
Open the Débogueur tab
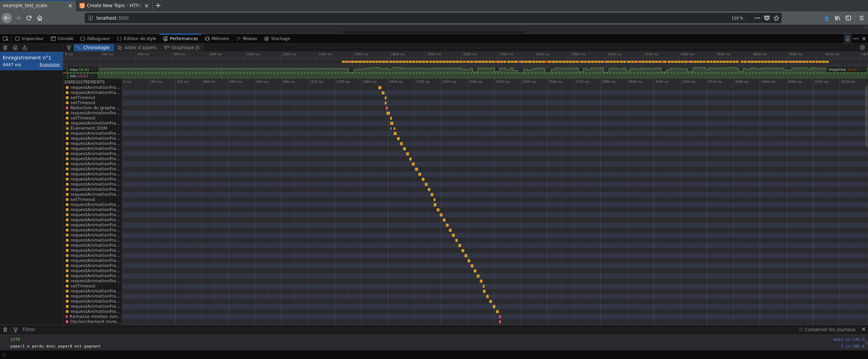[x=95, y=39]
